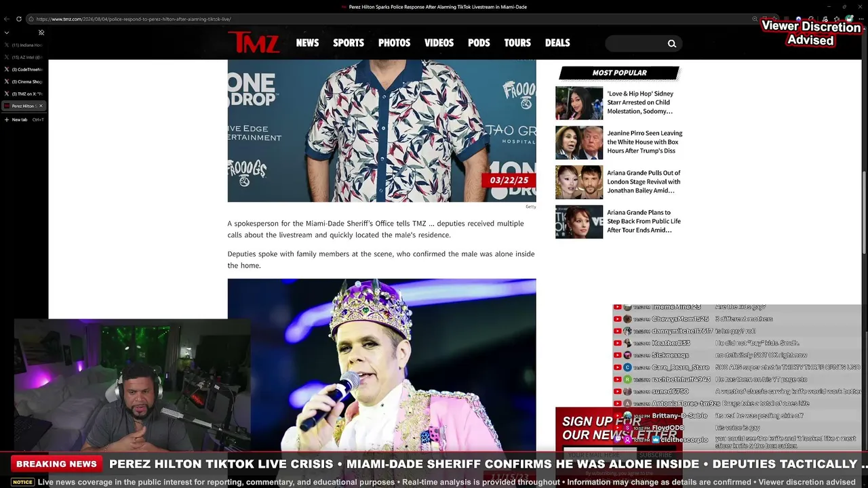868x488 pixels.
Task: Click the YouTube icon beside HeatherB33's chat message
Action: coord(618,344)
